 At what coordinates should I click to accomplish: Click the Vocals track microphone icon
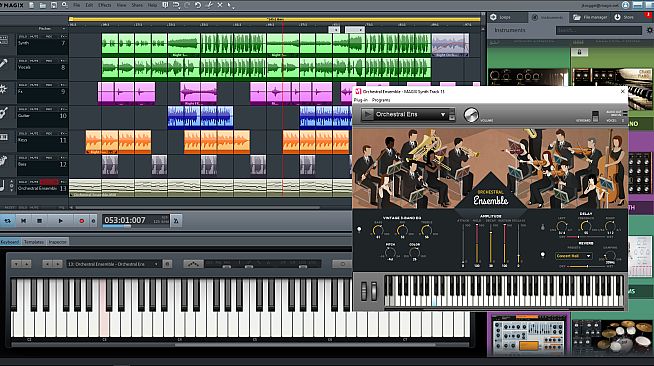pos(4,63)
